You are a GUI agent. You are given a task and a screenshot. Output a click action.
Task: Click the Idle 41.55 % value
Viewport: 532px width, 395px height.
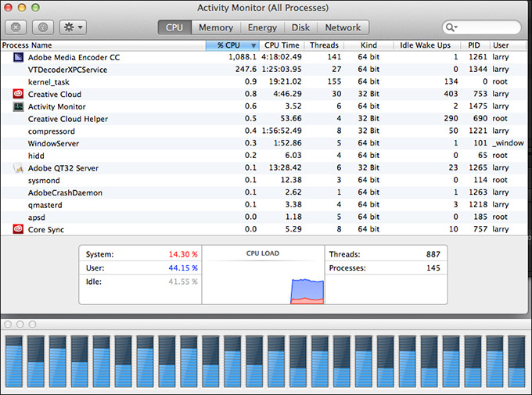tap(183, 282)
